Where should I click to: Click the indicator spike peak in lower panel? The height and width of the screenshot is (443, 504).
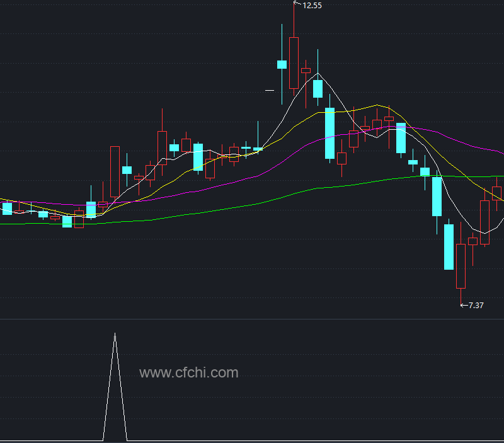click(115, 335)
